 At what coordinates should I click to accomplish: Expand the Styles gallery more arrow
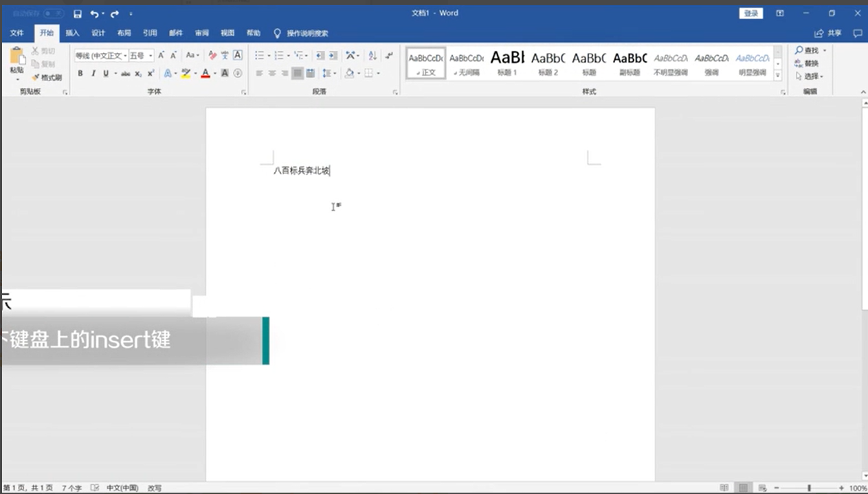point(778,76)
